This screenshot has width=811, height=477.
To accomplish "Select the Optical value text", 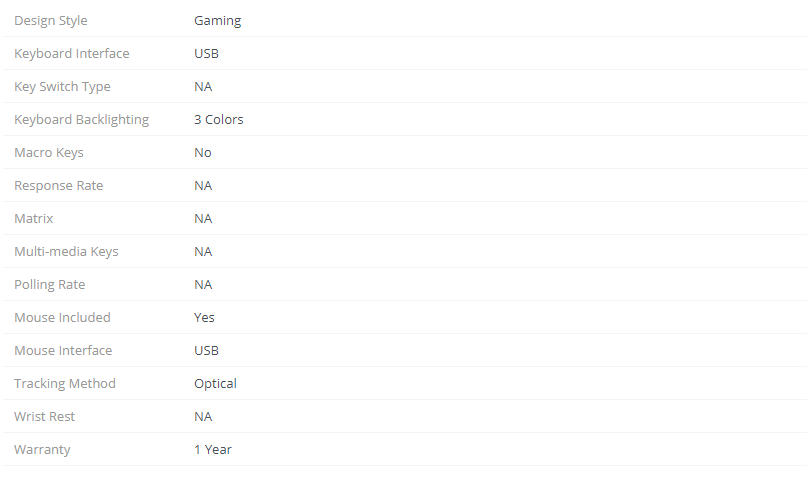I will [215, 383].
